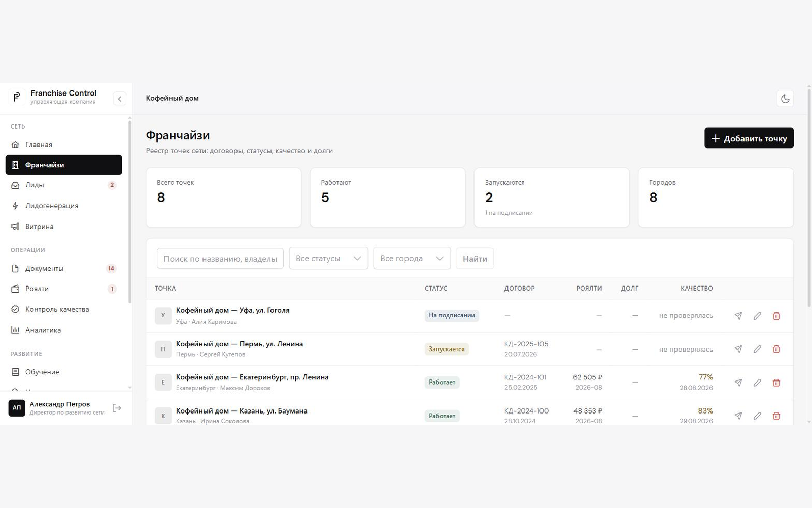This screenshot has width=812, height=508.
Task: Open the Обучение section
Action: click(x=64, y=372)
